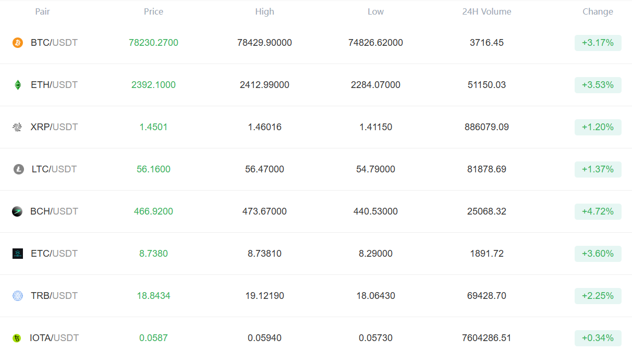This screenshot has width=632, height=364.
Task: Click the XRP coin icon
Action: click(x=18, y=127)
